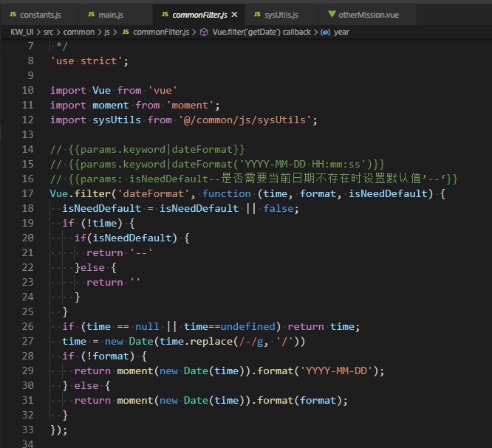Click 'YYYY-MM-DD' string on line 29

pyautogui.click(x=337, y=371)
